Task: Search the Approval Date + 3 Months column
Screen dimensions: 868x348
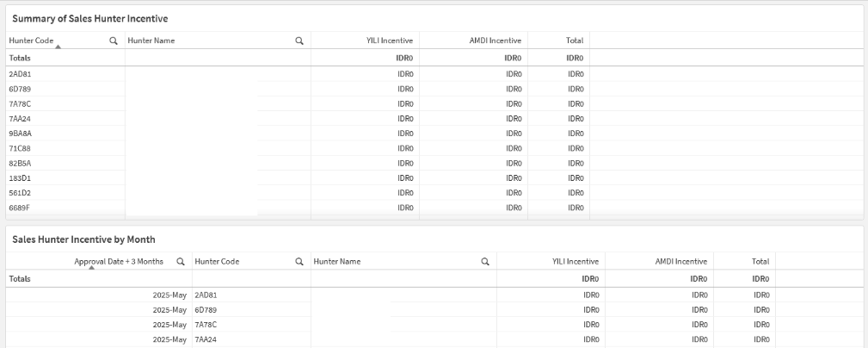Action: pyautogui.click(x=181, y=262)
